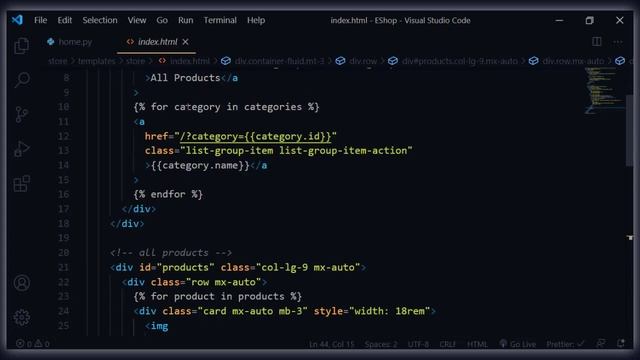The height and width of the screenshot is (360, 640).
Task: Open the View menu
Action: (137, 20)
